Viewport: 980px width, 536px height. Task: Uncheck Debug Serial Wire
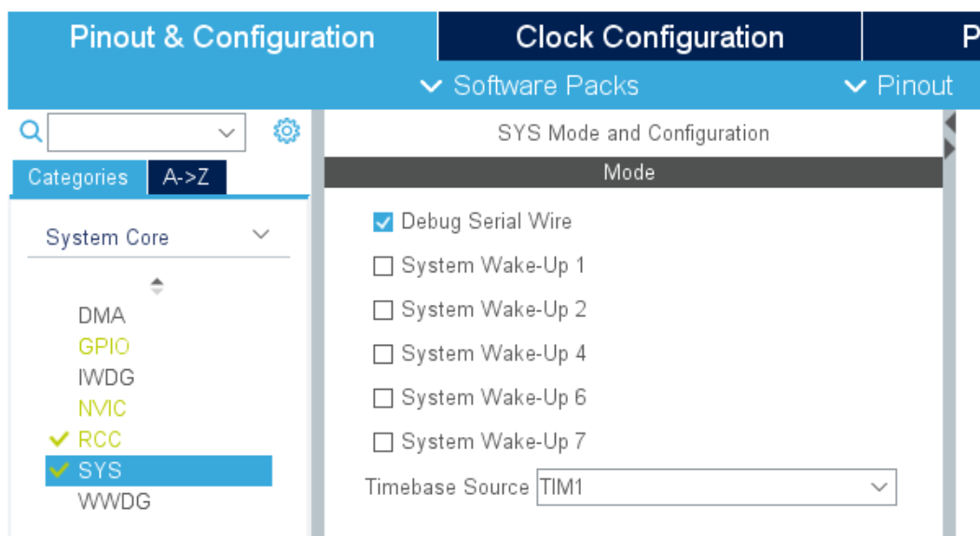coord(382,222)
